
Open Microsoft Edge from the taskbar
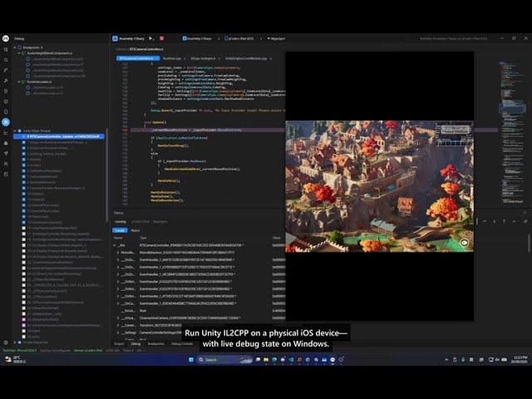(x=274, y=360)
